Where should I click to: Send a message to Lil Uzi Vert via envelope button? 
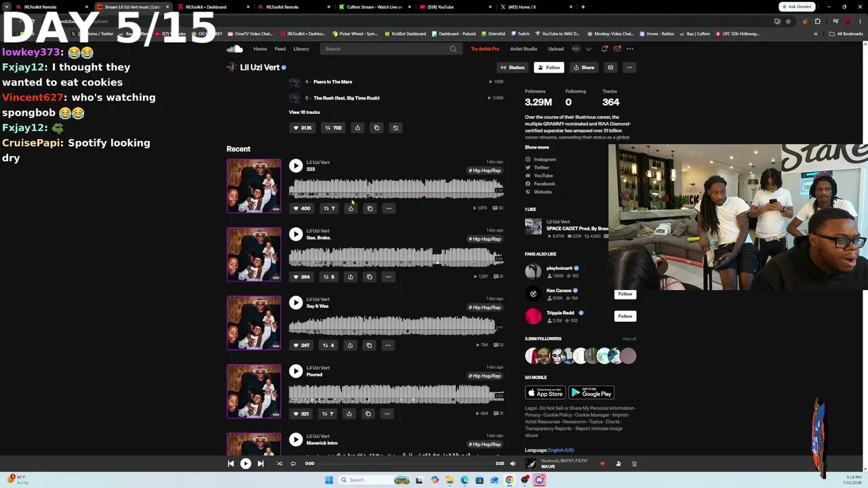click(610, 68)
